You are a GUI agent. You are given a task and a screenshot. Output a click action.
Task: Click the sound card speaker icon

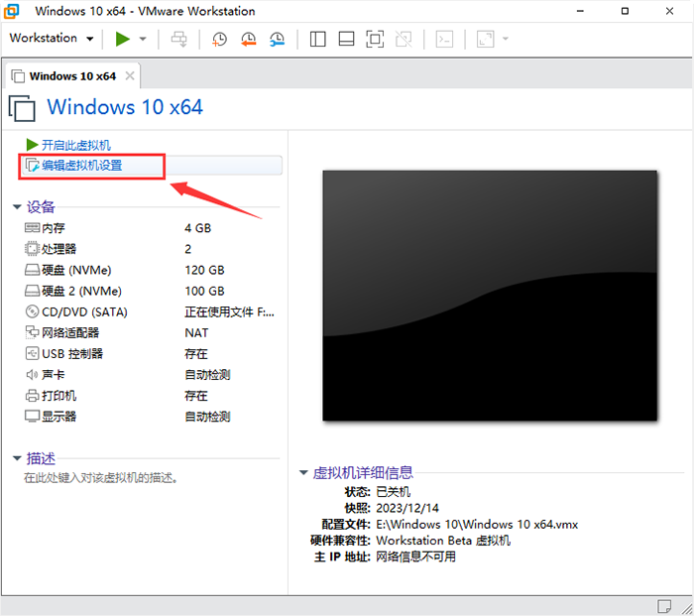(x=32, y=375)
